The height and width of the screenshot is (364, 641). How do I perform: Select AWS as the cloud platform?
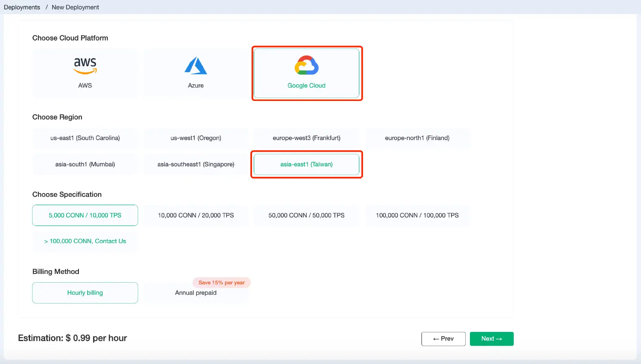point(85,73)
